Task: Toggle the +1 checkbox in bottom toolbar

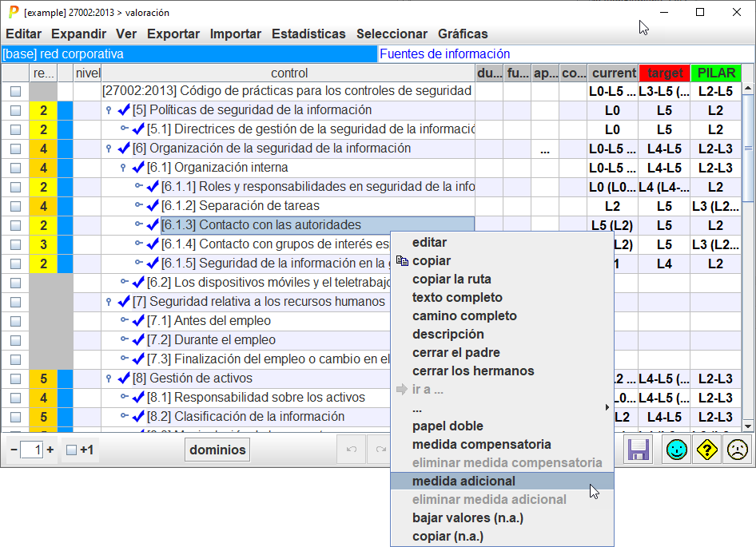Action: [71, 450]
